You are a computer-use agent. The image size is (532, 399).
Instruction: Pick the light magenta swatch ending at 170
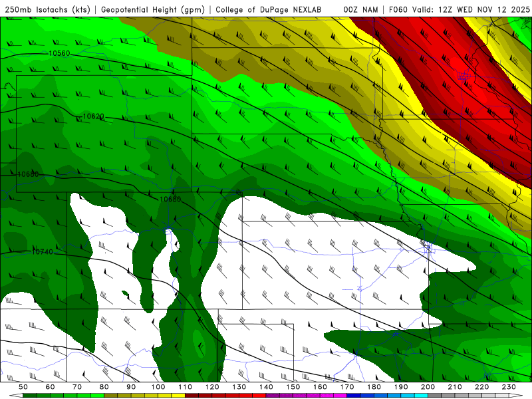340,396
